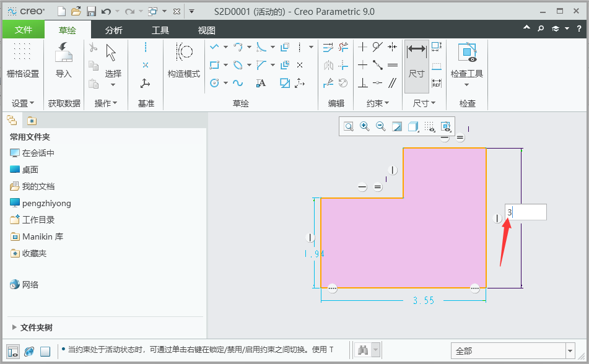589x364 pixels.
Task: Open the 全部 selection filter dropdown
Action: pyautogui.click(x=570, y=351)
